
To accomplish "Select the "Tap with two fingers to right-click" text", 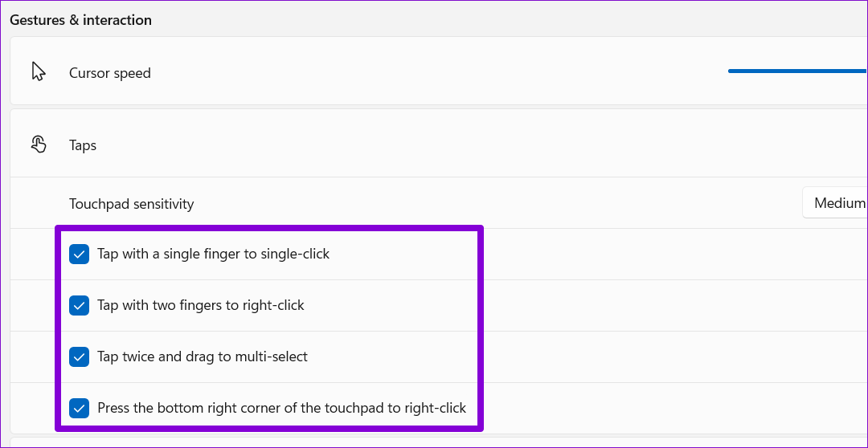I will (201, 305).
